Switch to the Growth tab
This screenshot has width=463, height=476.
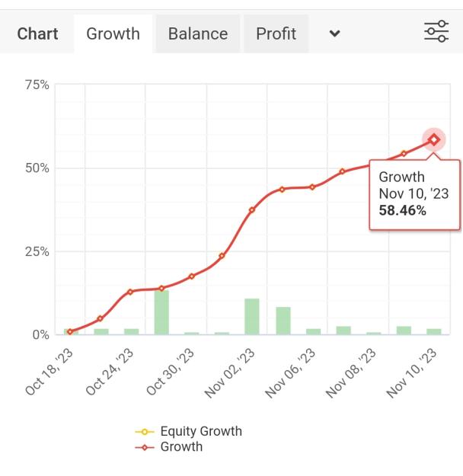click(x=113, y=34)
